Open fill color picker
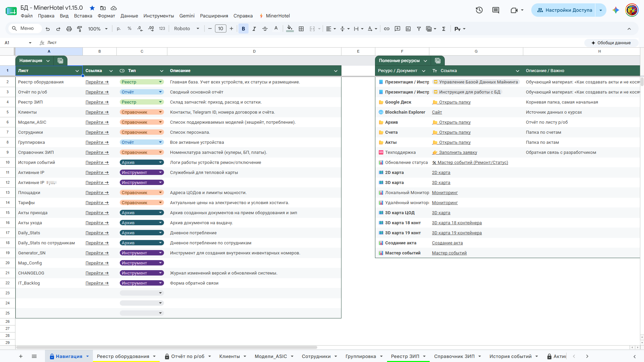The image size is (644, 362). [x=290, y=29]
